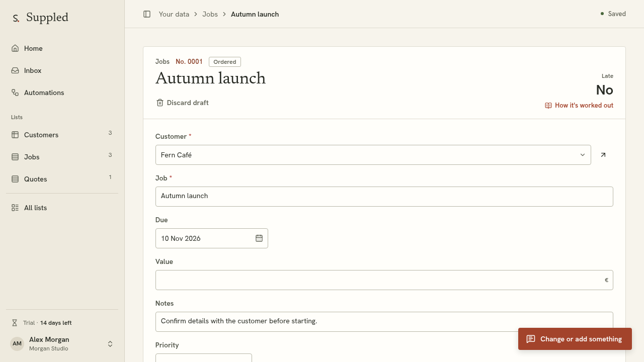Click the Ordered status badge
The image size is (644, 362).
[x=225, y=62]
